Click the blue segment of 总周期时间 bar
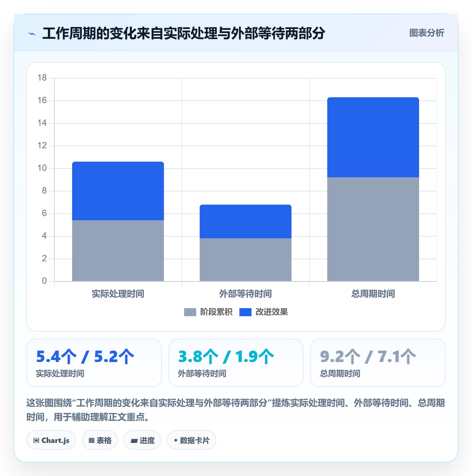The height and width of the screenshot is (476, 472). [373, 137]
